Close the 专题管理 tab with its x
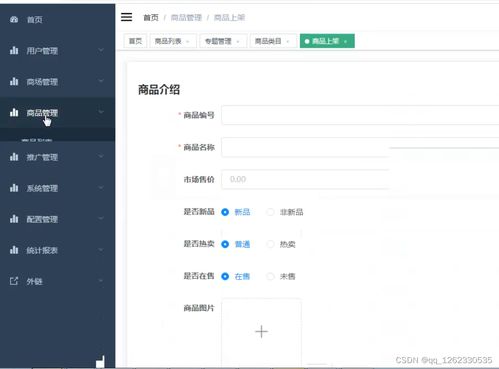 238,42
